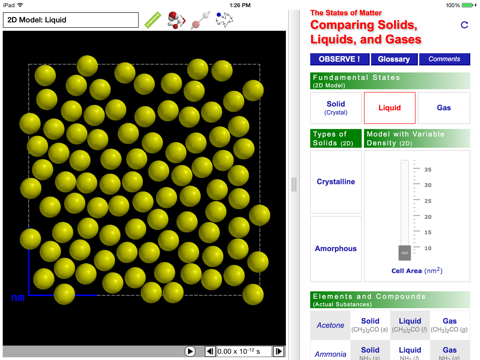Step forward one simulation frame
This screenshot has height=360, width=480.
click(278, 351)
